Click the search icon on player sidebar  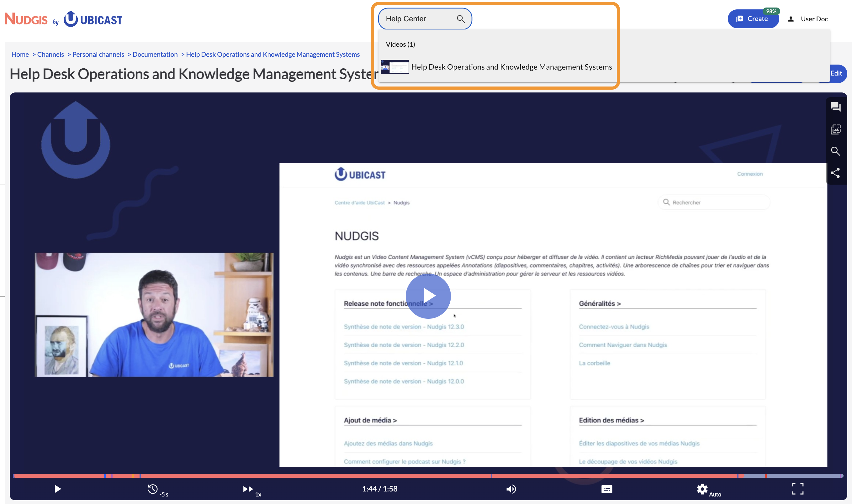click(835, 151)
